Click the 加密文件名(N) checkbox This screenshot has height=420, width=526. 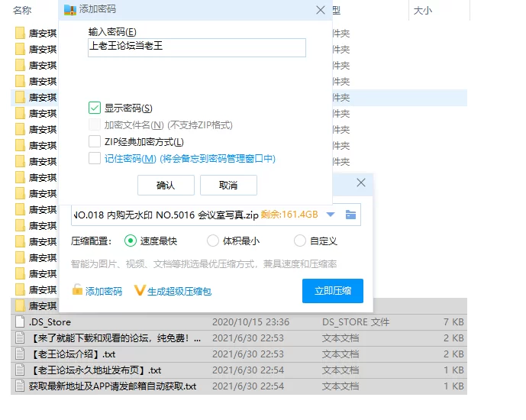point(95,124)
